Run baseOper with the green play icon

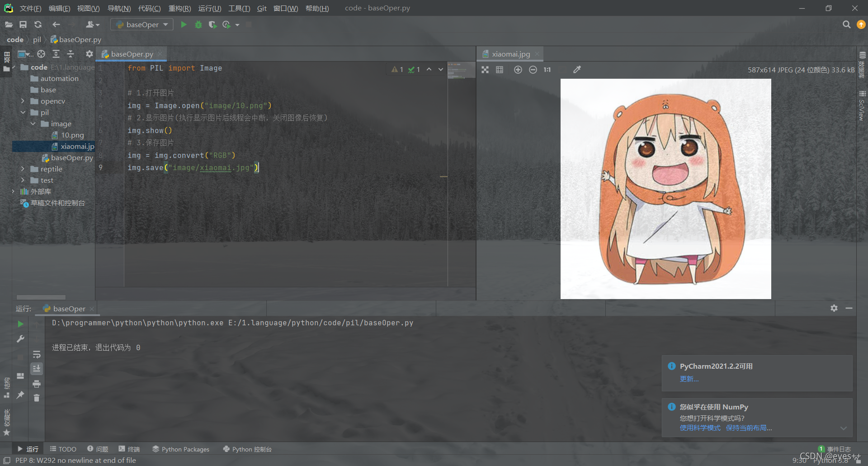pyautogui.click(x=184, y=24)
